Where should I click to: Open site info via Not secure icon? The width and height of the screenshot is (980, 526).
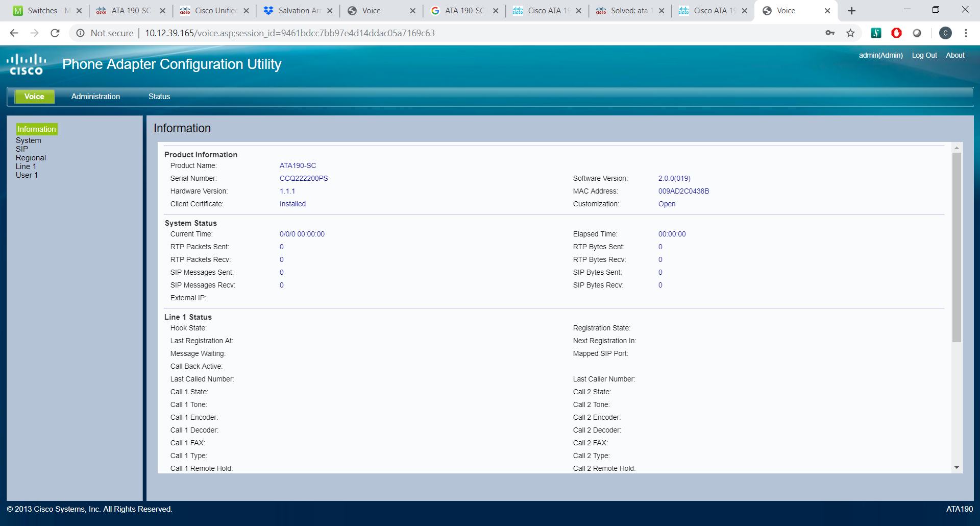coord(80,33)
